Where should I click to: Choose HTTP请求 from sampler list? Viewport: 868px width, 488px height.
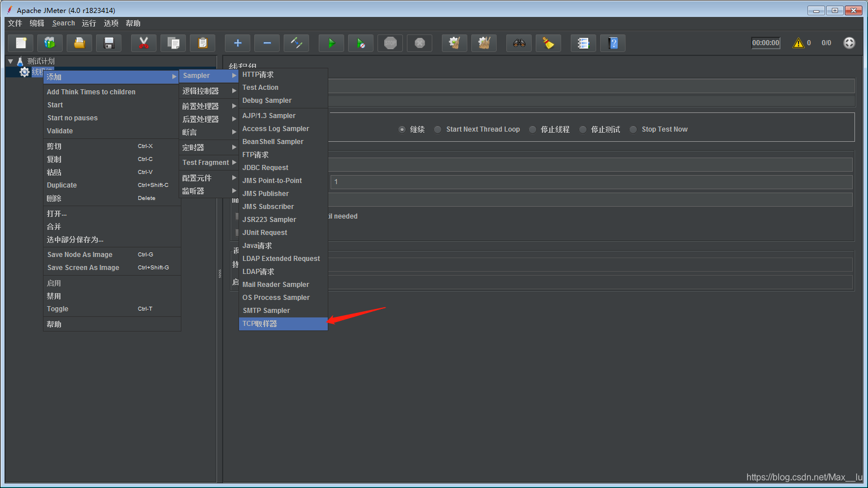[x=283, y=75]
